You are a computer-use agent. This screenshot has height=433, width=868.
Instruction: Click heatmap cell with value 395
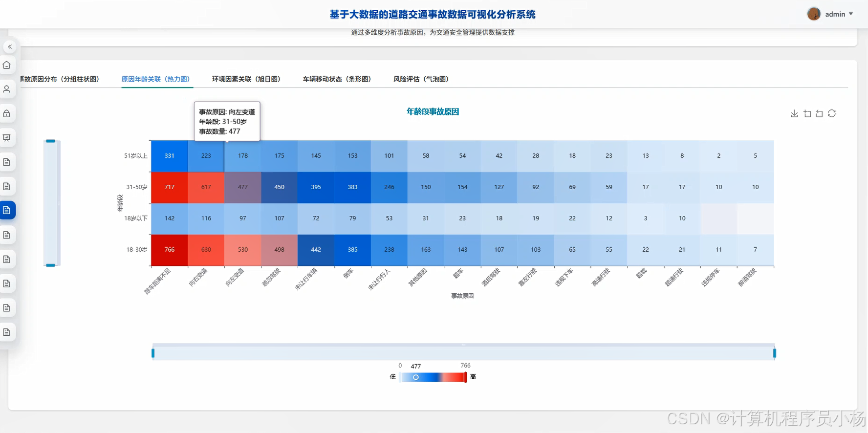click(316, 187)
